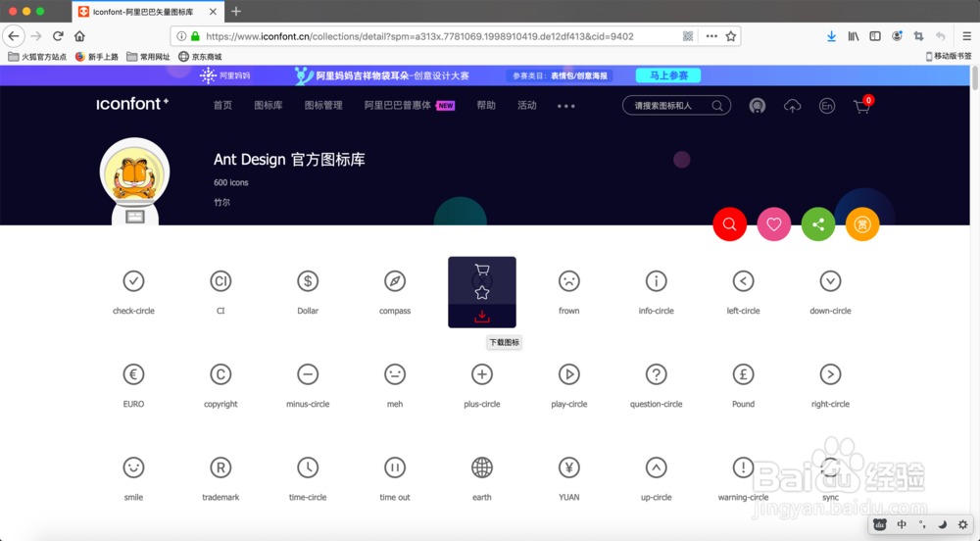Open Firefox hamburger menu

click(966, 36)
